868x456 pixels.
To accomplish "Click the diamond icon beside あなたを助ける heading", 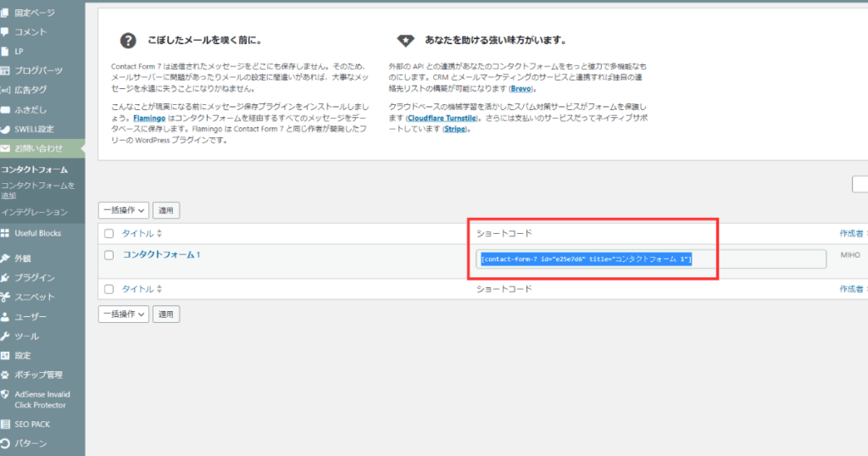I will (405, 41).
